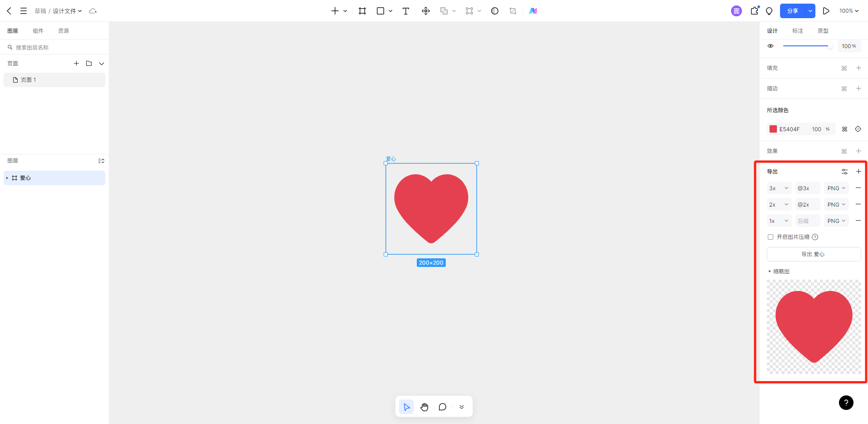Click the blue 分享 button
Viewport: 868px width, 424px height.
tap(793, 11)
